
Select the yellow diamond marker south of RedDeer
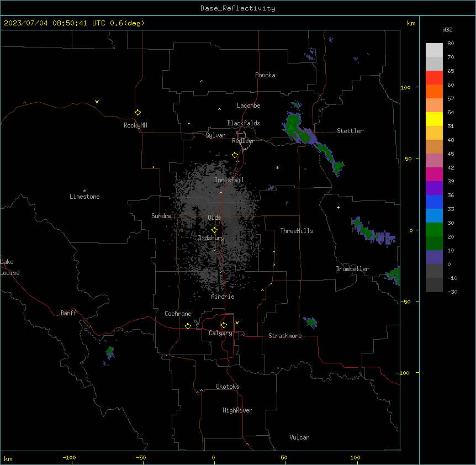click(235, 155)
